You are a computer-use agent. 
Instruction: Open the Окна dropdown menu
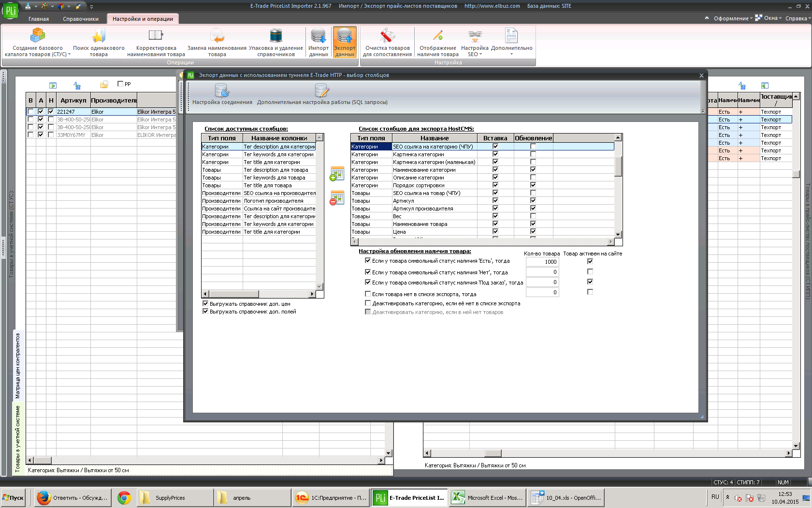coord(768,18)
